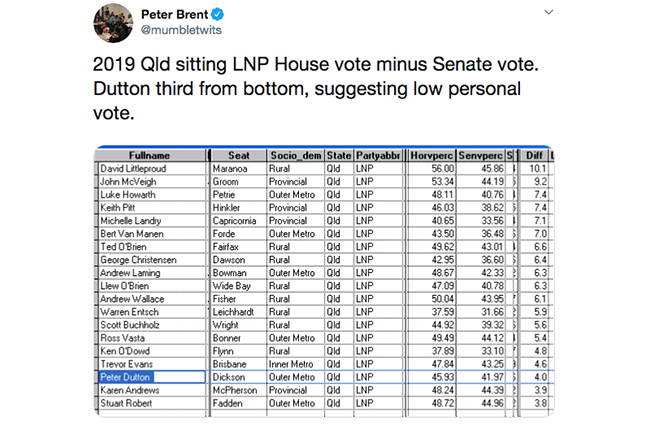Open the tweet options chevron menu

tap(548, 12)
